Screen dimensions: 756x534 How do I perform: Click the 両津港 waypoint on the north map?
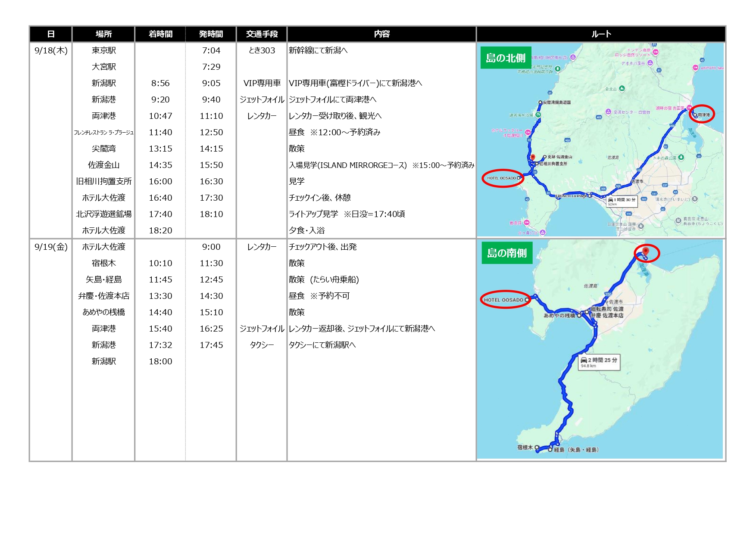click(695, 115)
